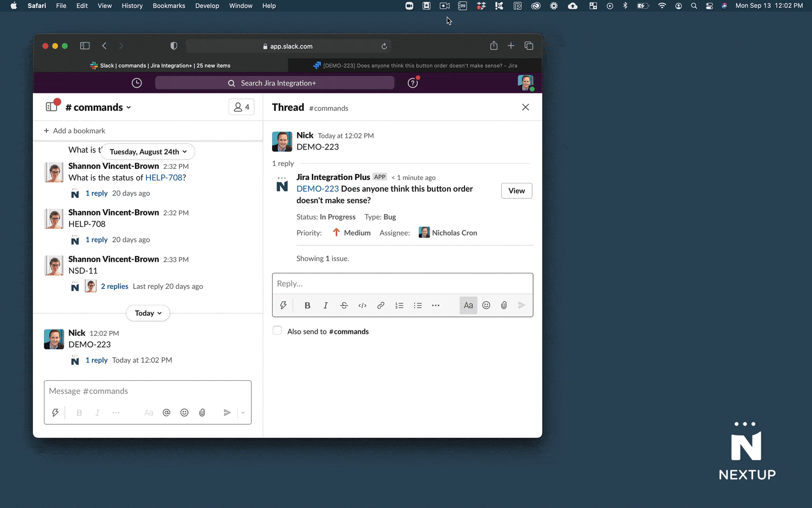The width and height of the screenshot is (812, 508).
Task: Click the thread Reply text field
Action: (x=403, y=284)
